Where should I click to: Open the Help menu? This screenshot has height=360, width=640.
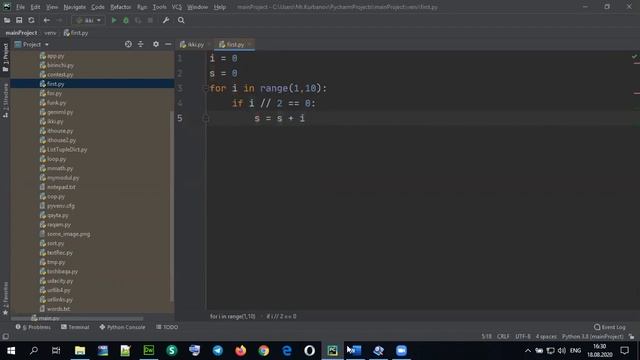coord(220,7)
